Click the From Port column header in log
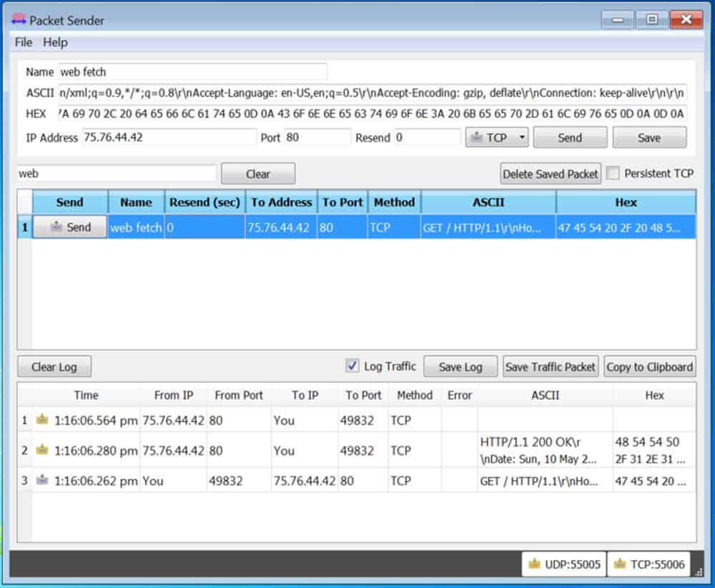 tap(239, 395)
